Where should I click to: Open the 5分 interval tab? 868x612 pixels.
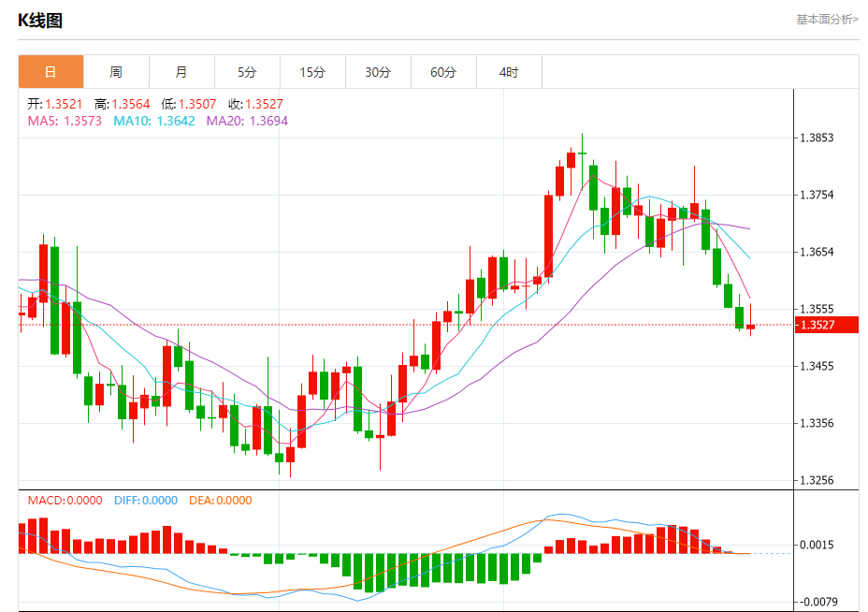tap(248, 72)
